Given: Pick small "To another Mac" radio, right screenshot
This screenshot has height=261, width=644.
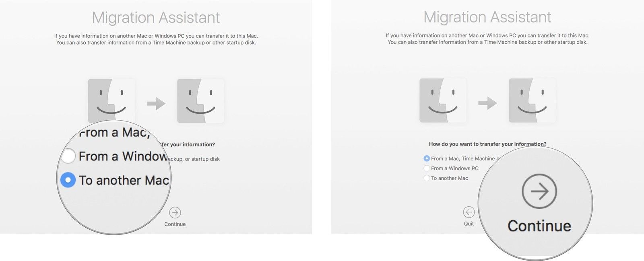Looking at the screenshot, I should point(427,178).
